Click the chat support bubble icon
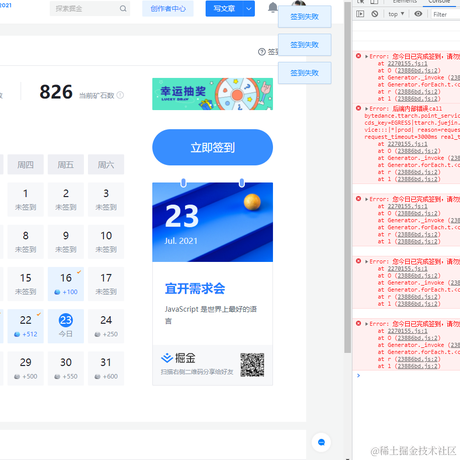 (x=321, y=442)
